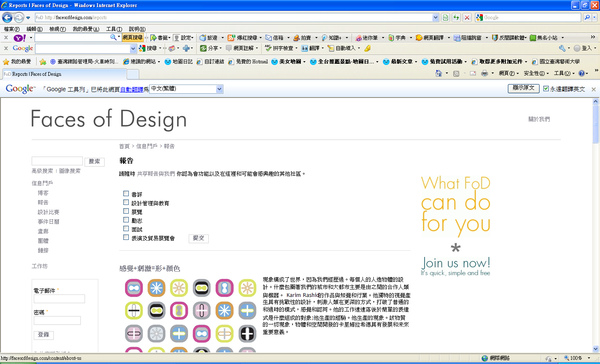Click the blue plus icon on Google toolbar
Screen dimensions: 600x364
click(x=186, y=48)
